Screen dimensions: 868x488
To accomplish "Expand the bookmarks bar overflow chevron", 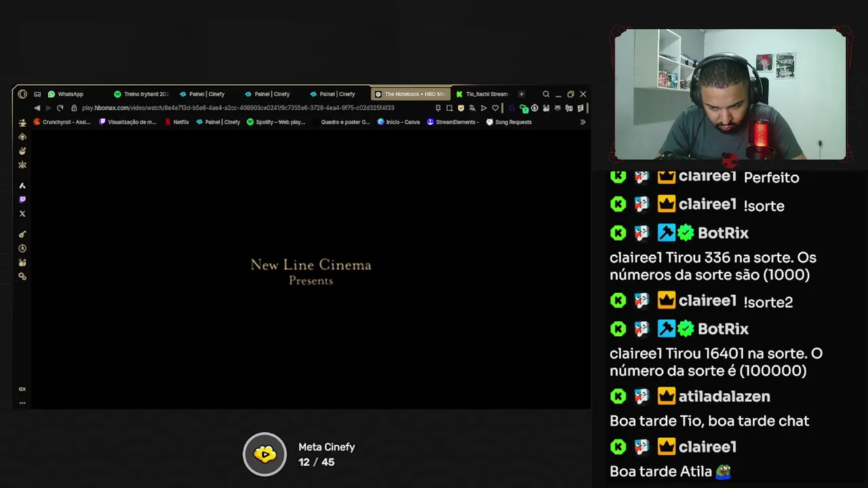I will tap(583, 122).
